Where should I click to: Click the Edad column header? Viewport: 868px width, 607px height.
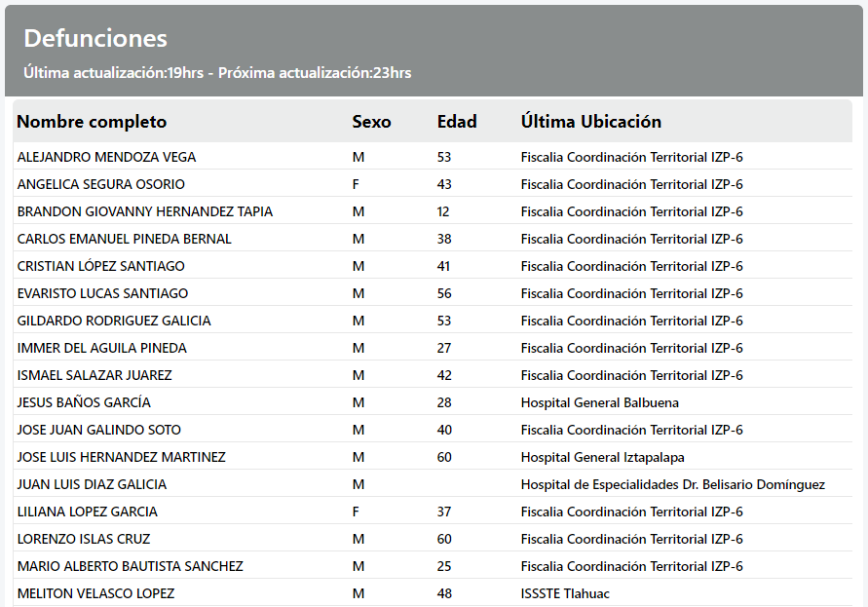pos(457,122)
